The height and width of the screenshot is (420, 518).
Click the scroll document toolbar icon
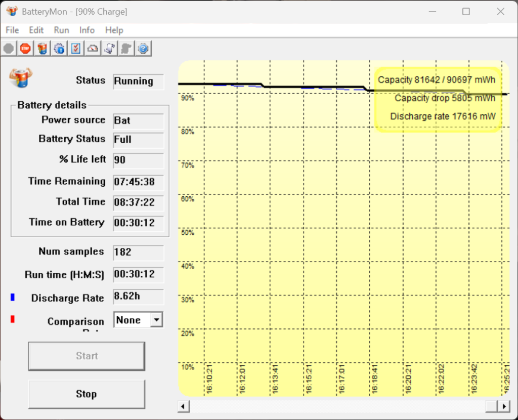click(x=110, y=49)
